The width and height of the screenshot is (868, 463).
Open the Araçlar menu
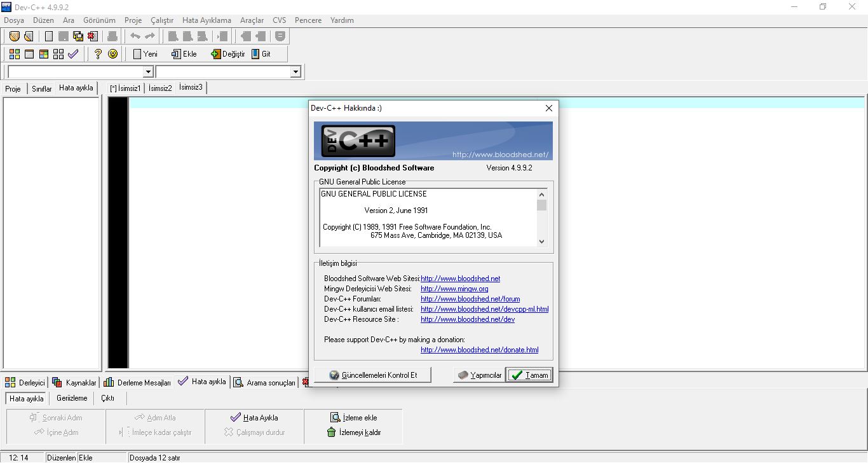coord(252,20)
